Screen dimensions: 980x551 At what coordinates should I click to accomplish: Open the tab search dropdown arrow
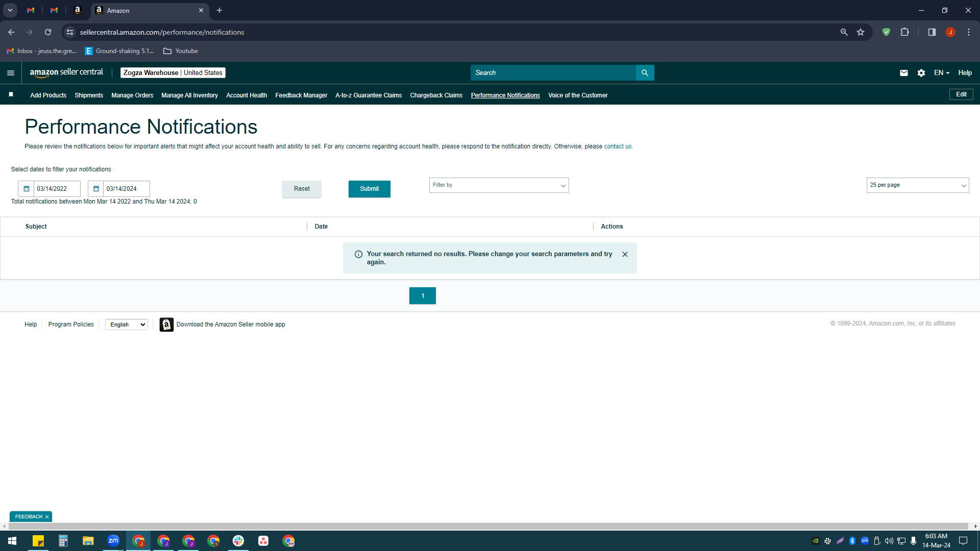click(10, 10)
